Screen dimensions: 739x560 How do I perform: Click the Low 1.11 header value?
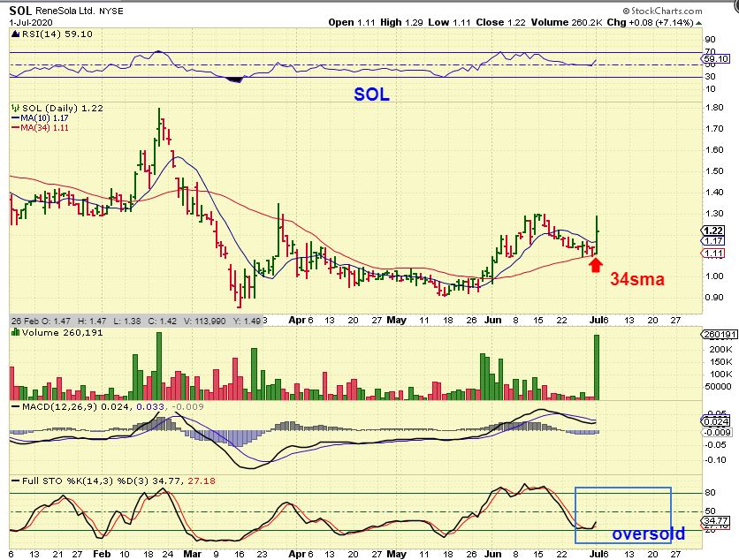click(x=449, y=22)
